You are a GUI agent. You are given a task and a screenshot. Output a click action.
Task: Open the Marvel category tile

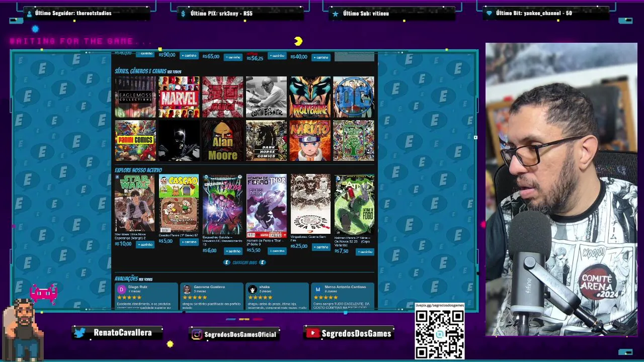179,97
